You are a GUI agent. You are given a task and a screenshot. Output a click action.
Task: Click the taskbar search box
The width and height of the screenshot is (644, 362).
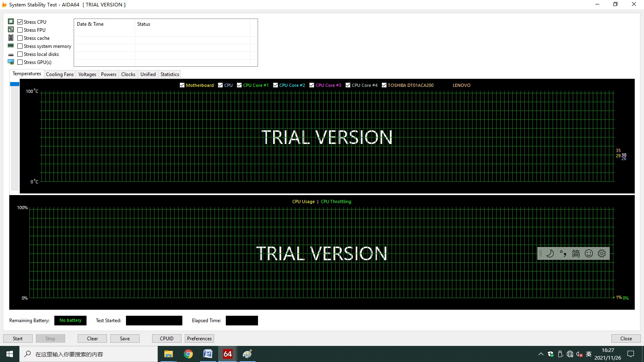(x=89, y=354)
